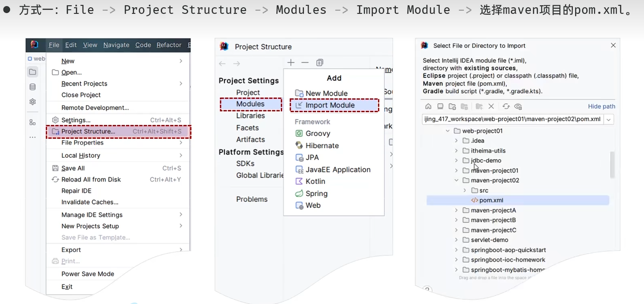Click the Delete X icon in import toolbar

(x=491, y=106)
